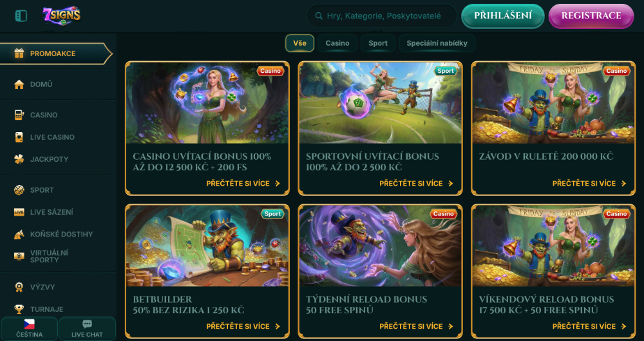Screen dimensions: 644x341
Task: Filter promotions by Speciální nabídky
Action: (x=437, y=43)
